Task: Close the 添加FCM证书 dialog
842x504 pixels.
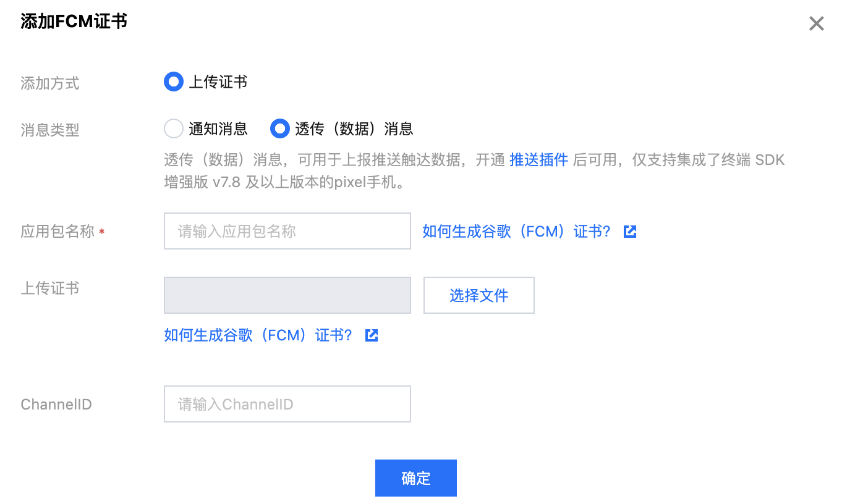Action: [817, 24]
